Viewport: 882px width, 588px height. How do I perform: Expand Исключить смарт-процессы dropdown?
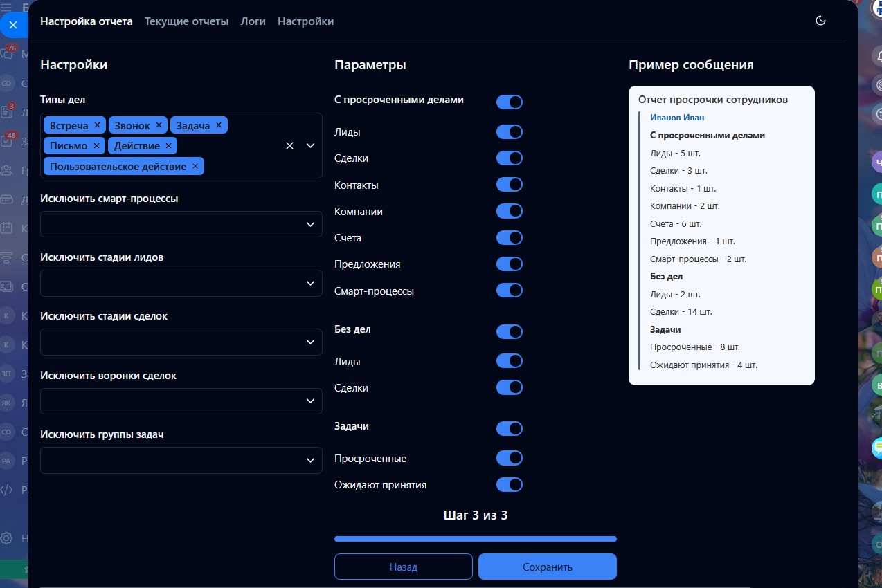(x=309, y=225)
